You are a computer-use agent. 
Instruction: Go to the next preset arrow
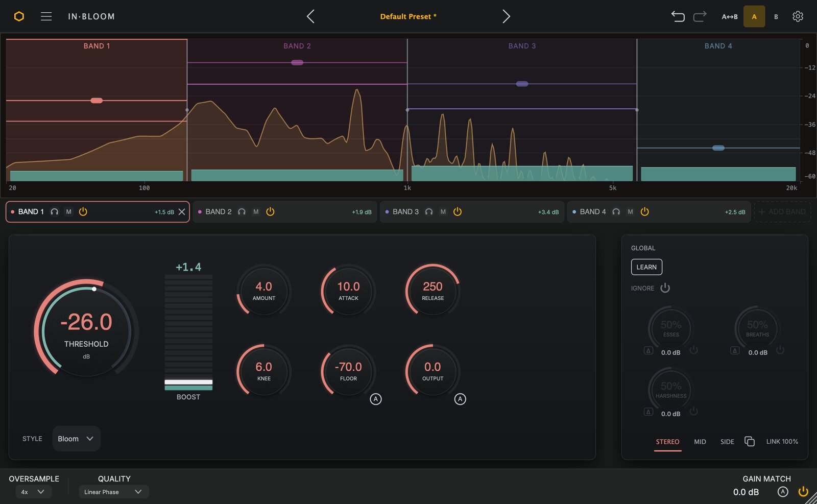[506, 16]
